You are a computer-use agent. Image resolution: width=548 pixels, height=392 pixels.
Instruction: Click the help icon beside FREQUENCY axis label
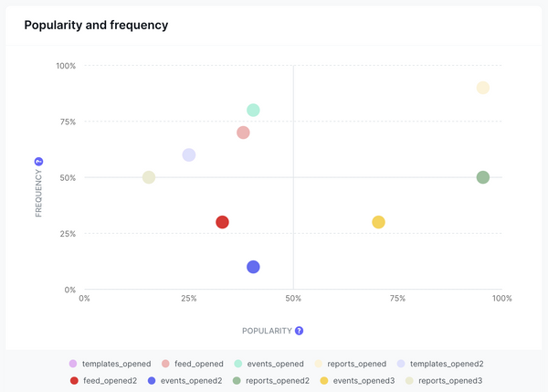pyautogui.click(x=38, y=162)
